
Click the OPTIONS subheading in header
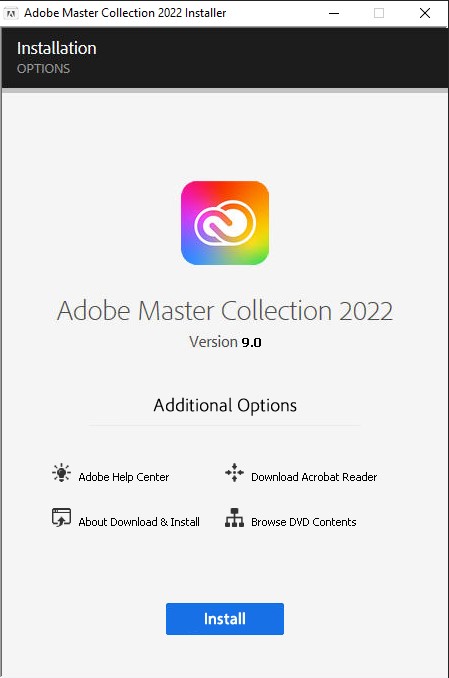(x=43, y=69)
